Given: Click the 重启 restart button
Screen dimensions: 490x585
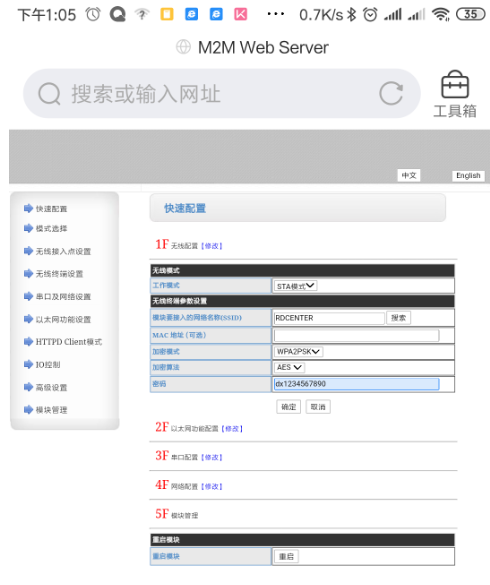Looking at the screenshot, I should 286,557.
